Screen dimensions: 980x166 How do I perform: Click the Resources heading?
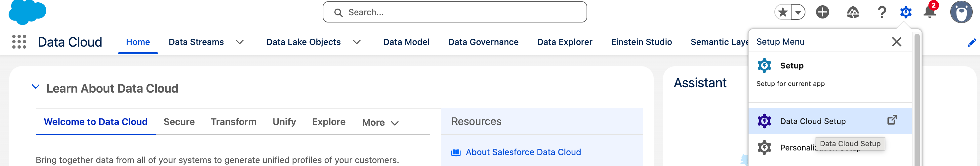(476, 121)
